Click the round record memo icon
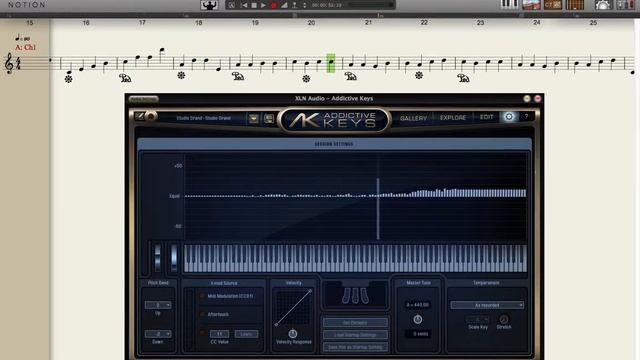 [x=151, y=116]
